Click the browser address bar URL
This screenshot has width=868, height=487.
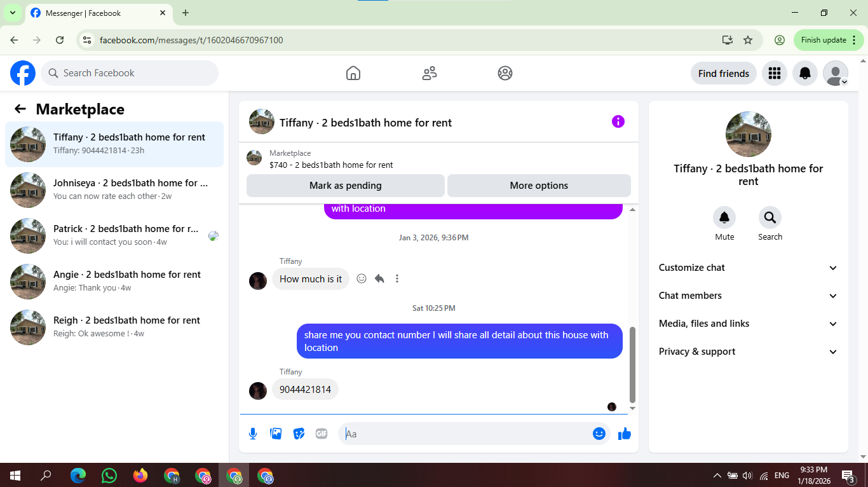191,40
